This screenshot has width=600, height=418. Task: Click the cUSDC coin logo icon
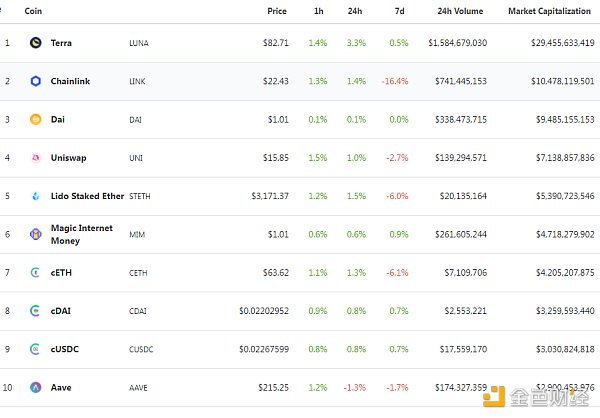tap(36, 349)
